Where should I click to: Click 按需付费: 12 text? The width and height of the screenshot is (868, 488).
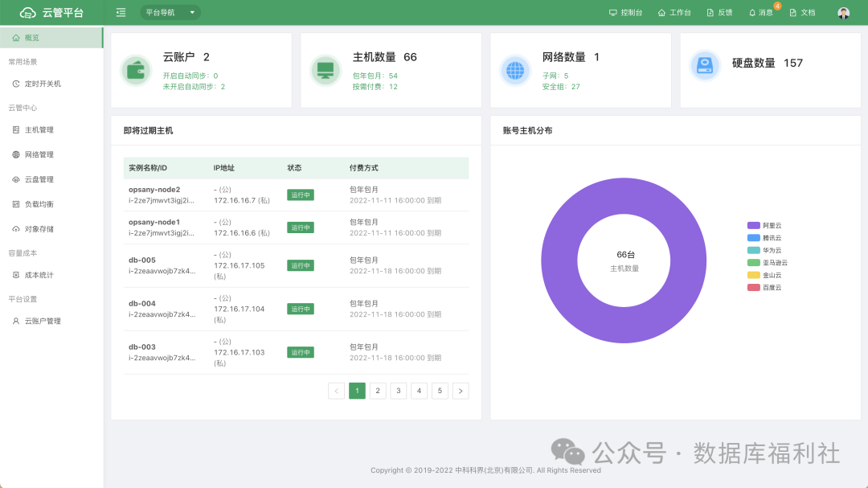click(x=375, y=86)
